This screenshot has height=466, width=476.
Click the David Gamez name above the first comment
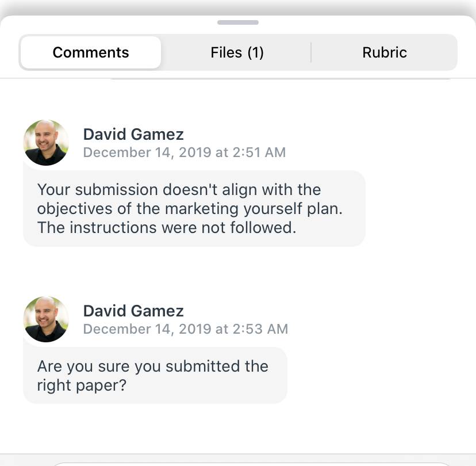(x=133, y=134)
